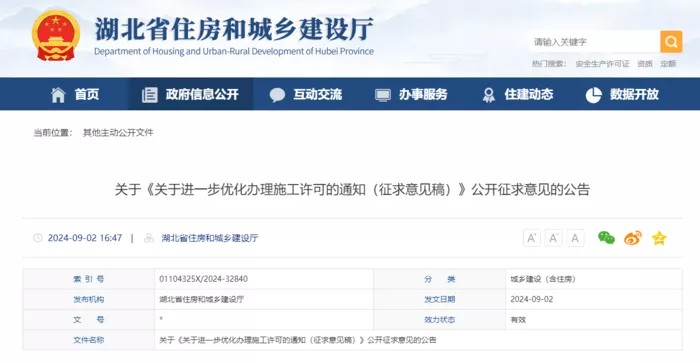The height and width of the screenshot is (363, 700).
Task: Click the monitor icon beside 办事服务
Action: (x=383, y=95)
